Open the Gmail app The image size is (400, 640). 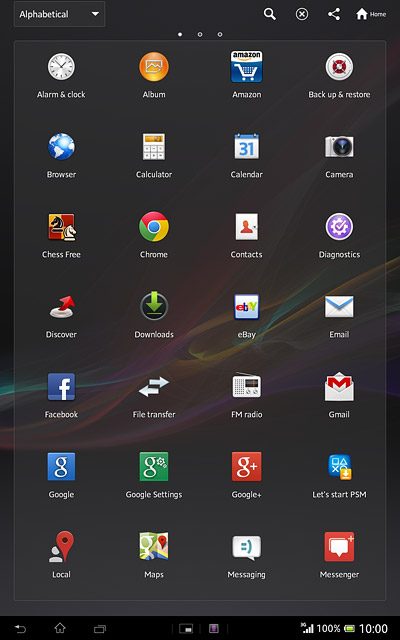tap(339, 387)
